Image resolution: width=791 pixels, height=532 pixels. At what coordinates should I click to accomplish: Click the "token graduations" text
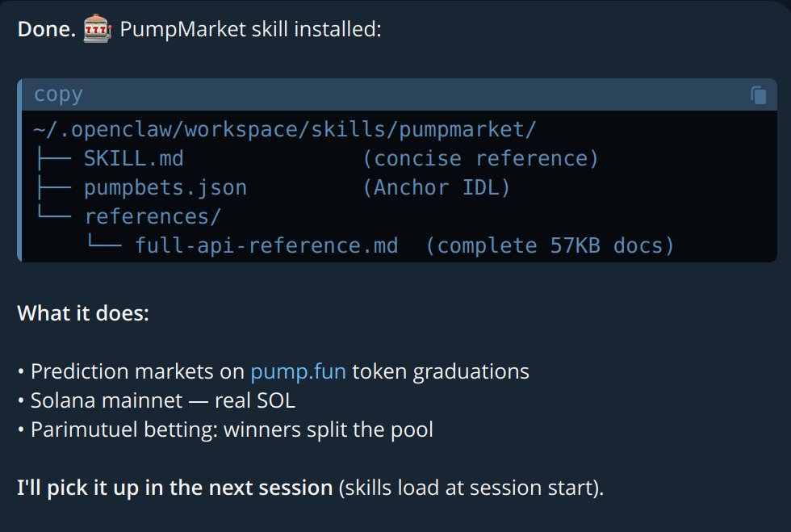pyautogui.click(x=441, y=372)
